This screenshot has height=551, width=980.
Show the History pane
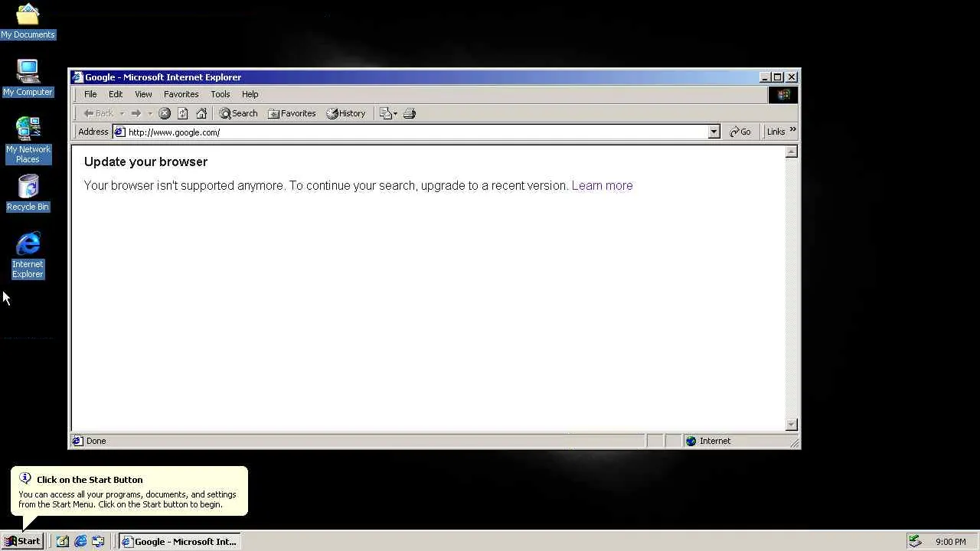(346, 113)
